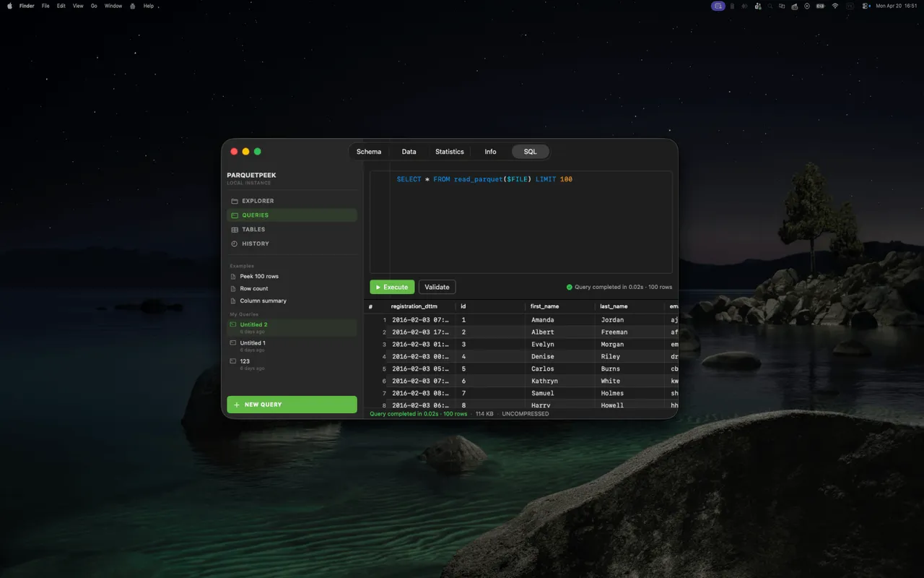
Task: Select the Tables grid icon
Action: 234,230
